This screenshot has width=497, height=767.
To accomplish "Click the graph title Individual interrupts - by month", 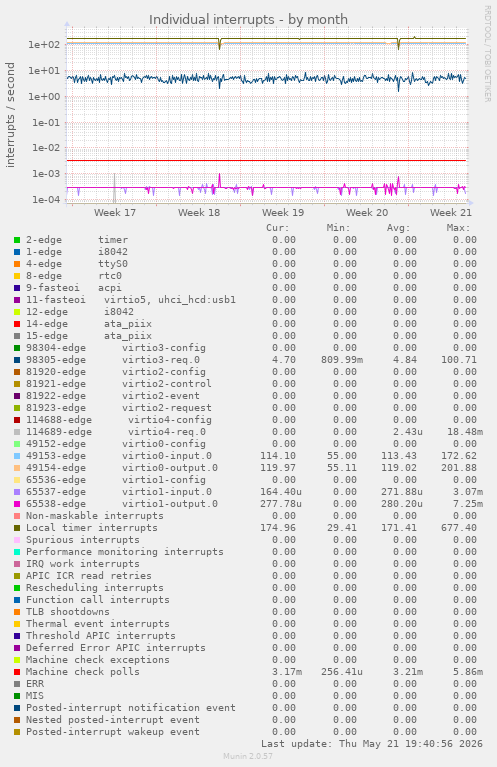I will pos(248,20).
